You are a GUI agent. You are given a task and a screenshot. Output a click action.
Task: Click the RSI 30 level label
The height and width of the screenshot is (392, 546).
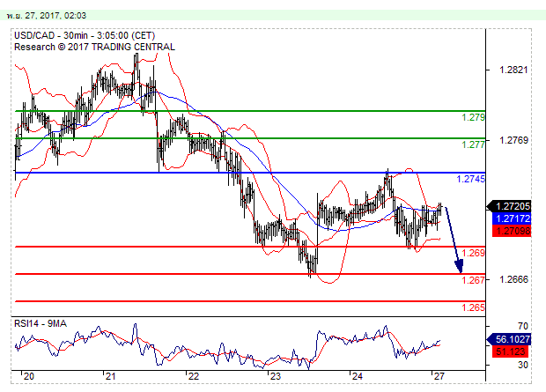pos(523,366)
